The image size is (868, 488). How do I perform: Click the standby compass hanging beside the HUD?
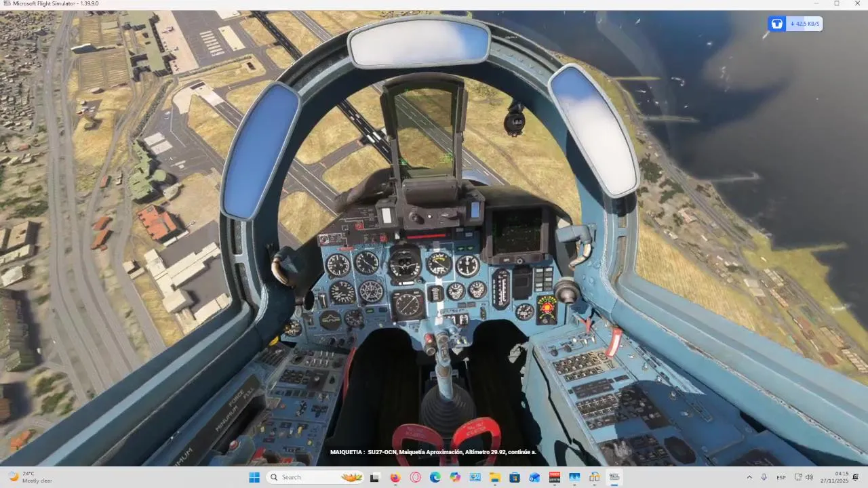514,122
